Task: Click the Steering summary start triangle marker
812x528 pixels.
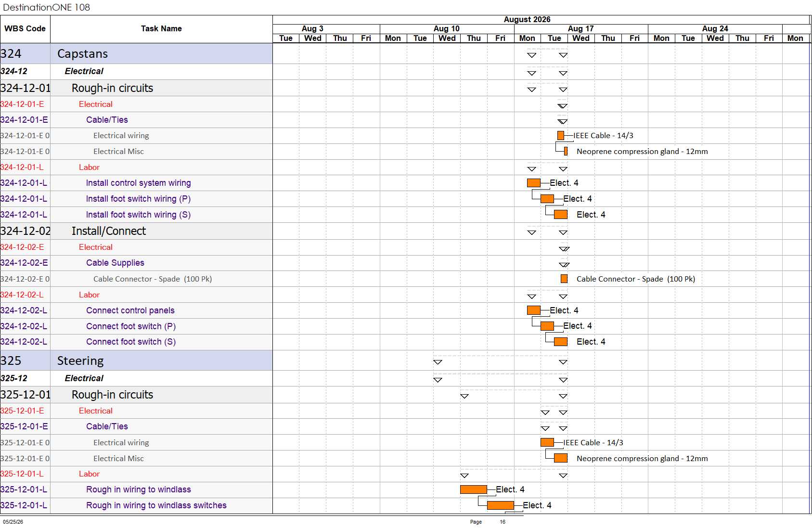Action: point(438,362)
